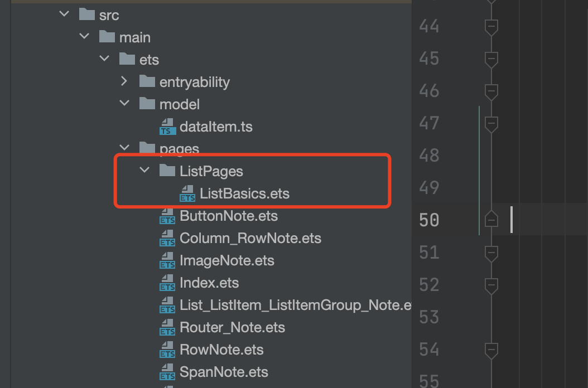Collapse the ListPages folder chevron
588x388 pixels.
point(144,170)
